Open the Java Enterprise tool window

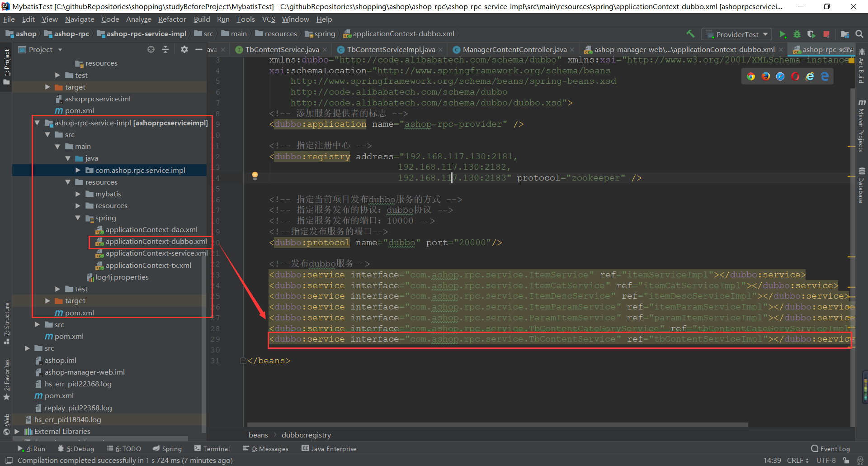[x=329, y=449]
